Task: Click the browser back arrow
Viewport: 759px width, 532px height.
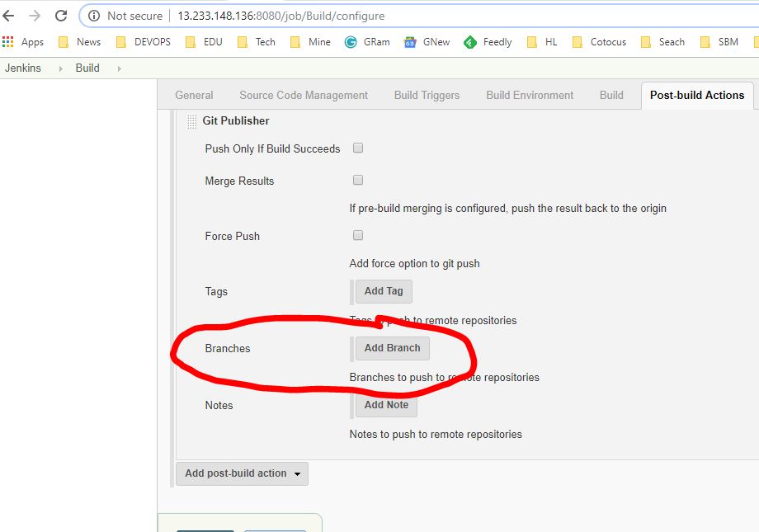Action: pos(9,16)
